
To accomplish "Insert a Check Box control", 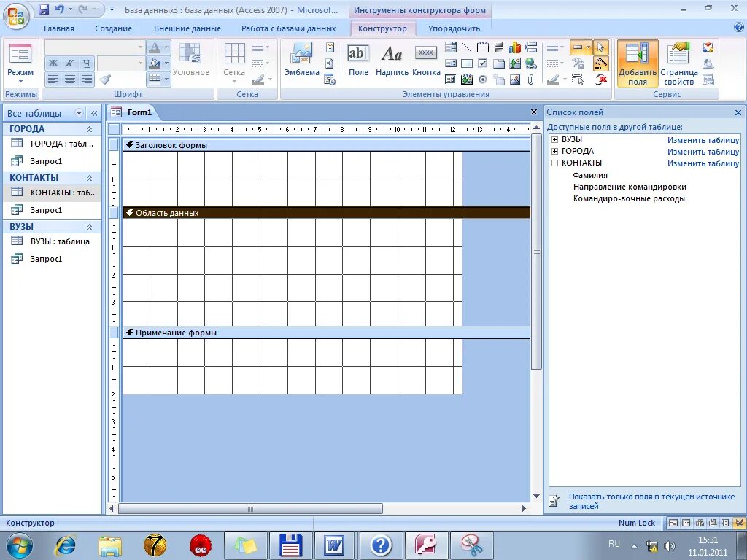I will click(483, 63).
